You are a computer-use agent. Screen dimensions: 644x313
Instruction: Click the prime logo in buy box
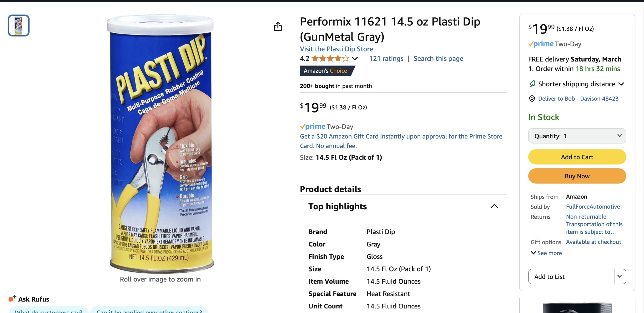click(541, 44)
